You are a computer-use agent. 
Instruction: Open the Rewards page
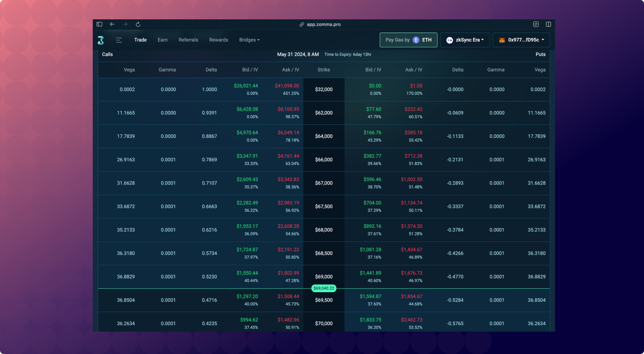tap(218, 40)
